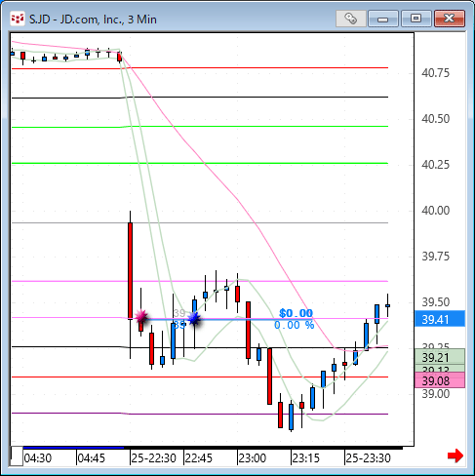Minimize the S.JD chart window
The image size is (475, 476).
coord(383,19)
